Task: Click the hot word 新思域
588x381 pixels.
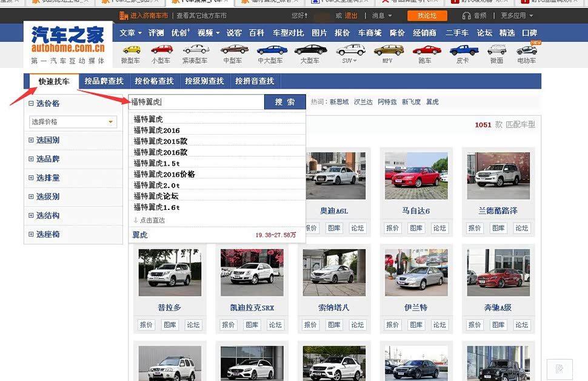Action: [x=339, y=102]
